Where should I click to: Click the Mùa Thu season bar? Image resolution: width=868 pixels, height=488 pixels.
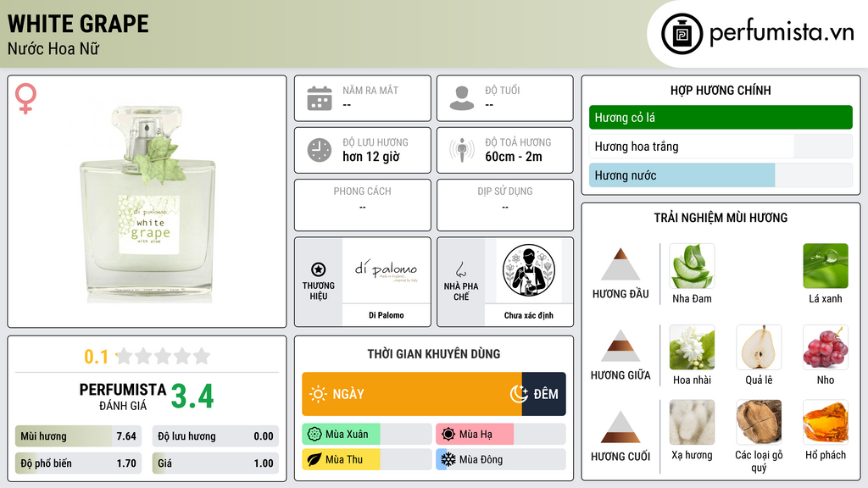pyautogui.click(x=367, y=459)
